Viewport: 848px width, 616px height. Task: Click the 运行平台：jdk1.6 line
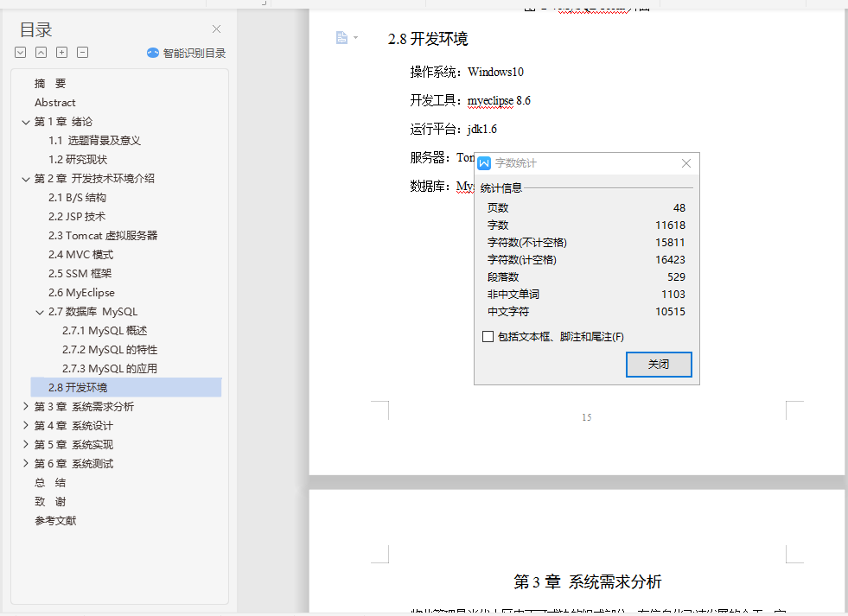tap(453, 129)
